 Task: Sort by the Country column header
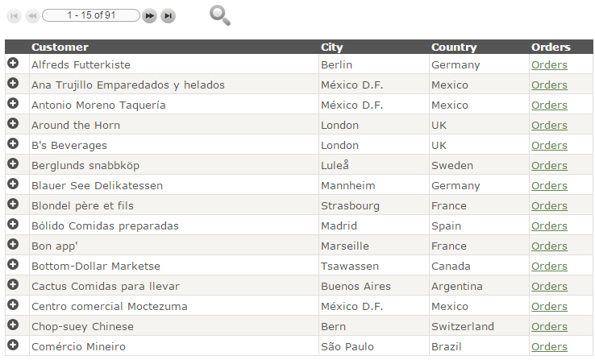(x=454, y=47)
